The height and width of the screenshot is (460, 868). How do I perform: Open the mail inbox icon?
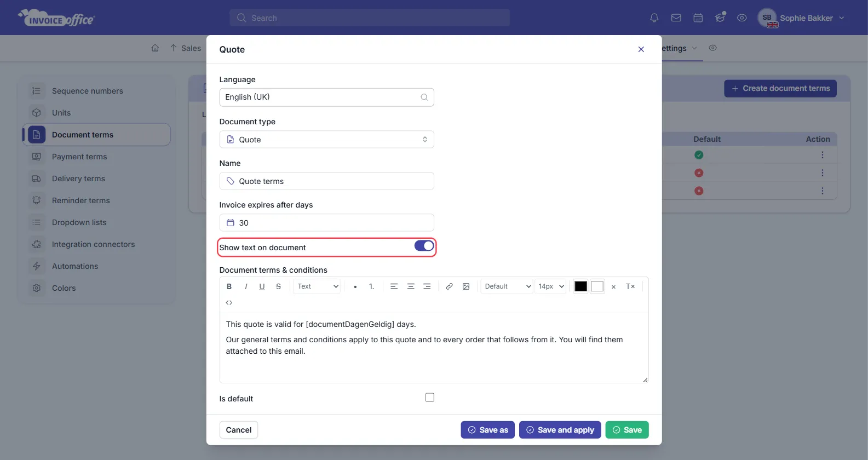[676, 18]
